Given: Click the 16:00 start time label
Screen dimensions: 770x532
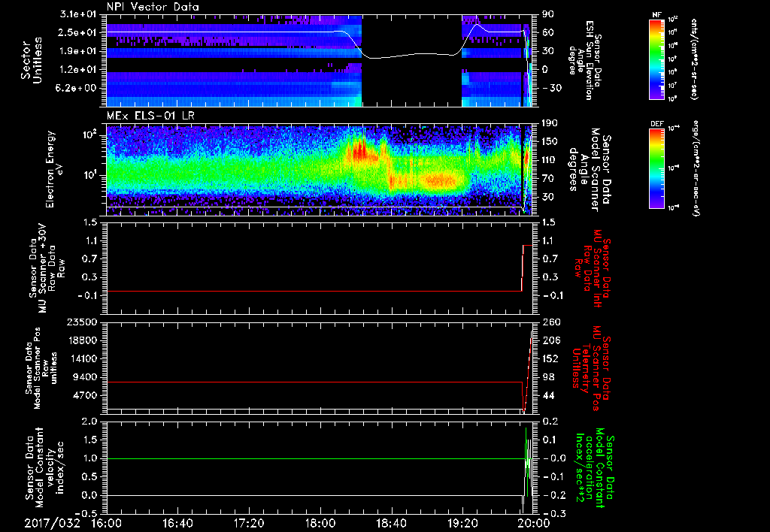Looking at the screenshot, I should [x=108, y=523].
